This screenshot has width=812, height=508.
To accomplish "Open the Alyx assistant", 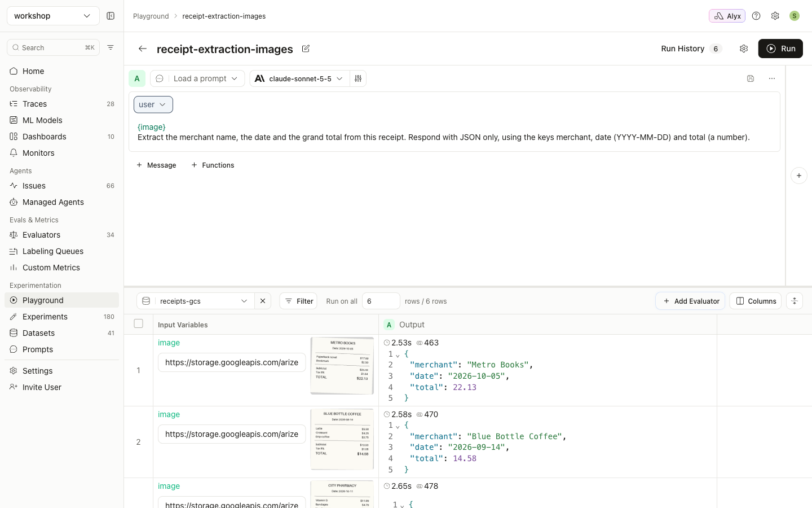I will click(x=727, y=16).
